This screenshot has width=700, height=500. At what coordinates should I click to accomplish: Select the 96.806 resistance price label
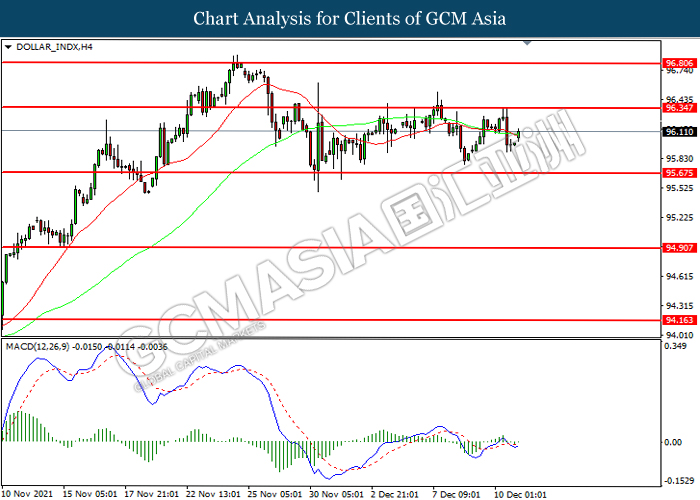click(679, 63)
